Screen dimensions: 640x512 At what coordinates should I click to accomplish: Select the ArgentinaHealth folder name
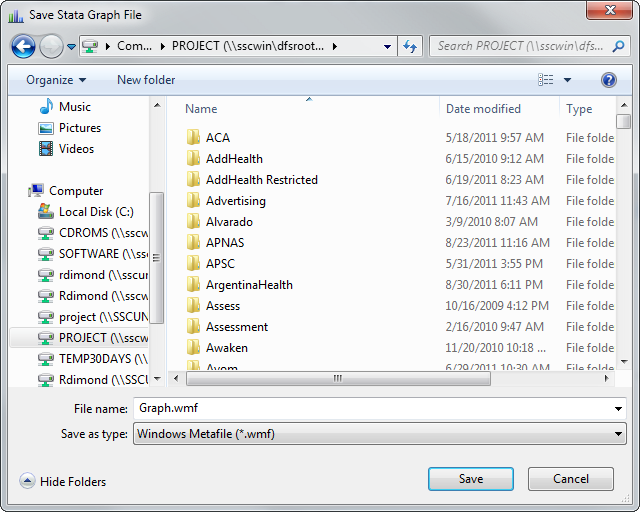(x=249, y=285)
